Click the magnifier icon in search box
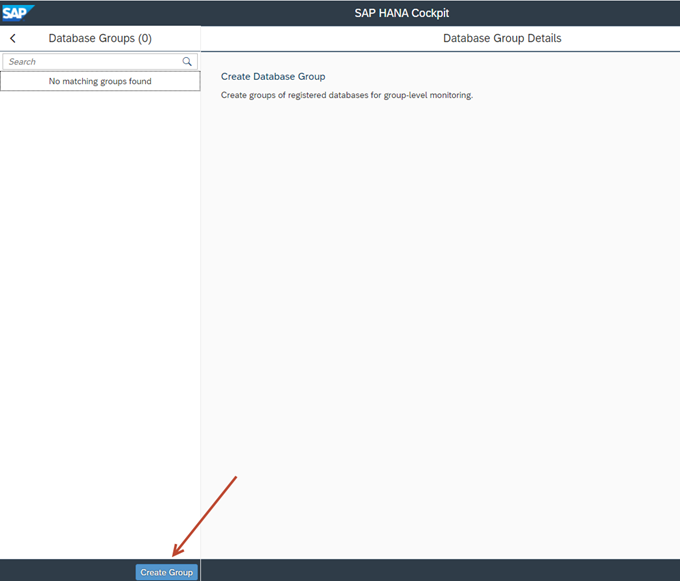680x581 pixels. point(187,62)
